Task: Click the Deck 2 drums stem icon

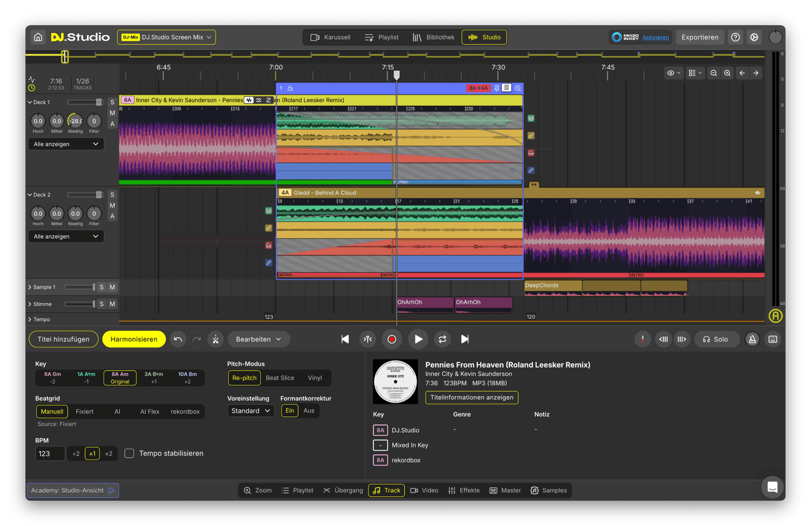Action: coord(269,211)
